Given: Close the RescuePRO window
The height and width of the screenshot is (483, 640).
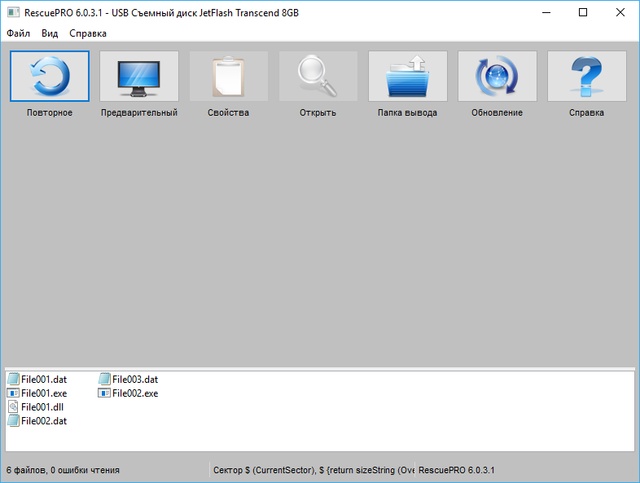Looking at the screenshot, I should click(620, 13).
